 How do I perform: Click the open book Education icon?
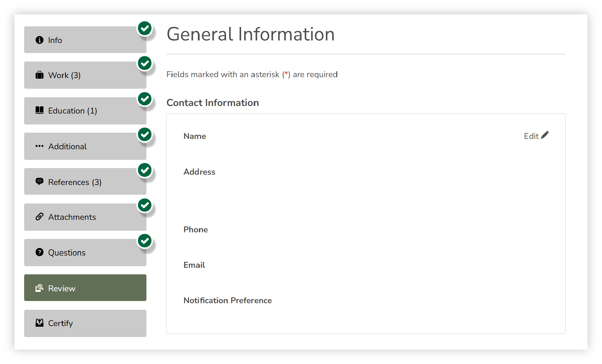pyautogui.click(x=40, y=110)
